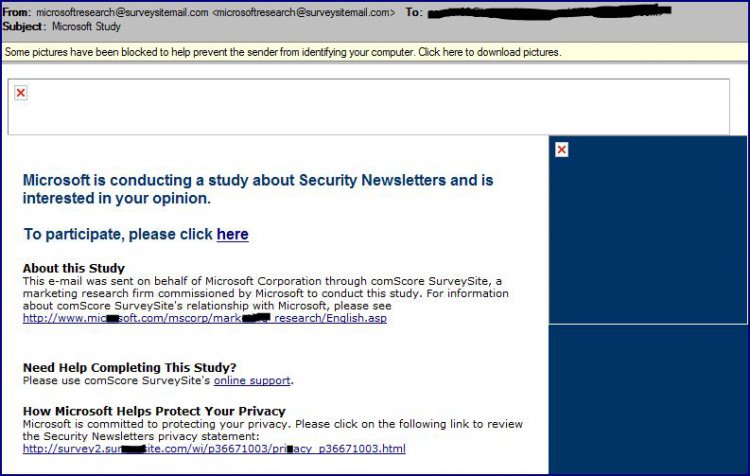Open the Microsoft research English.asp link

[x=205, y=318]
